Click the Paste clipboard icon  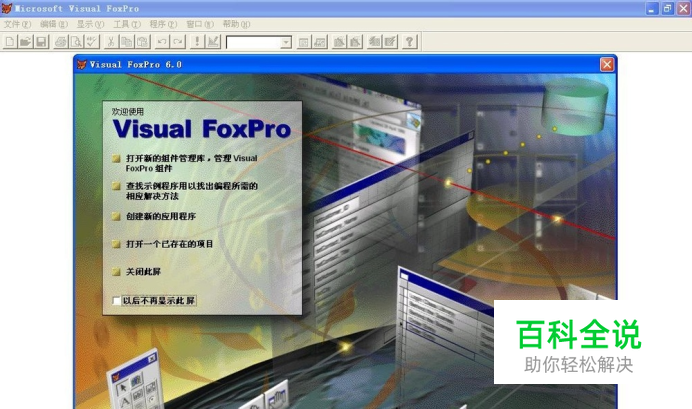pyautogui.click(x=143, y=42)
